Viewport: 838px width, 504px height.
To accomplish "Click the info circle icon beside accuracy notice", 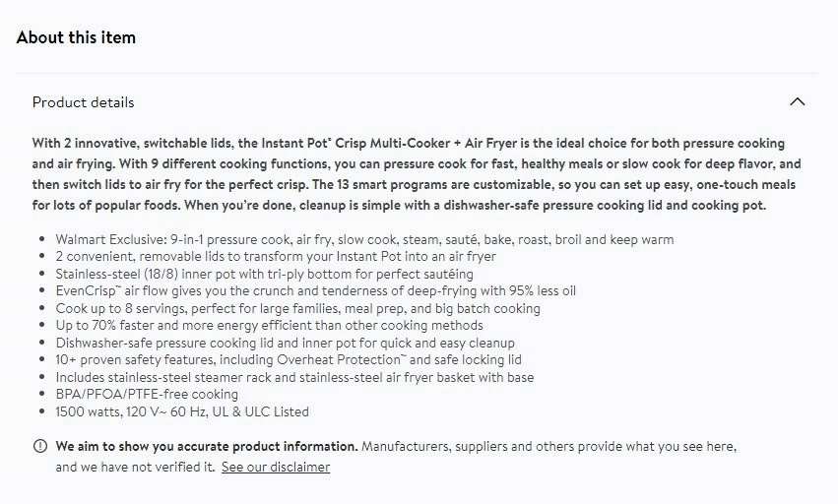I will click(40, 446).
